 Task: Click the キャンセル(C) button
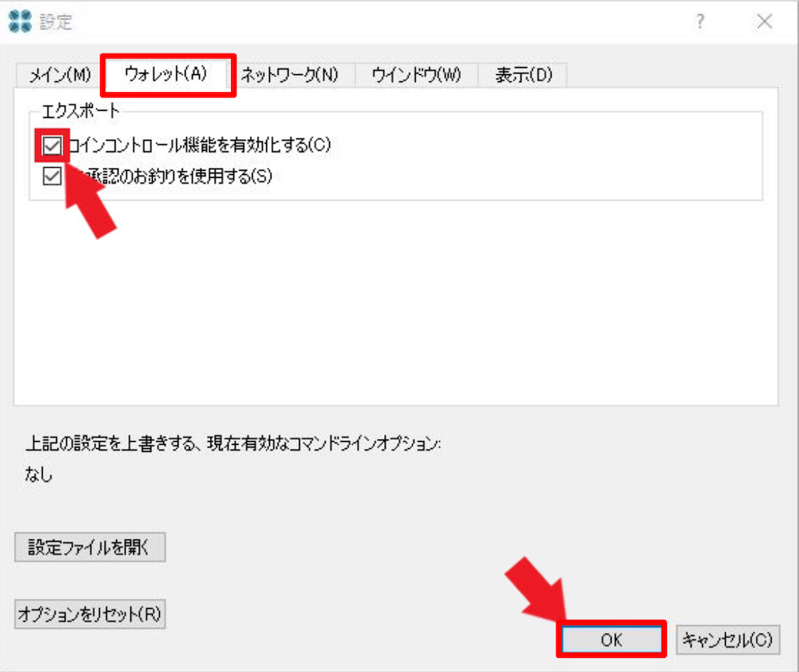coord(727,639)
